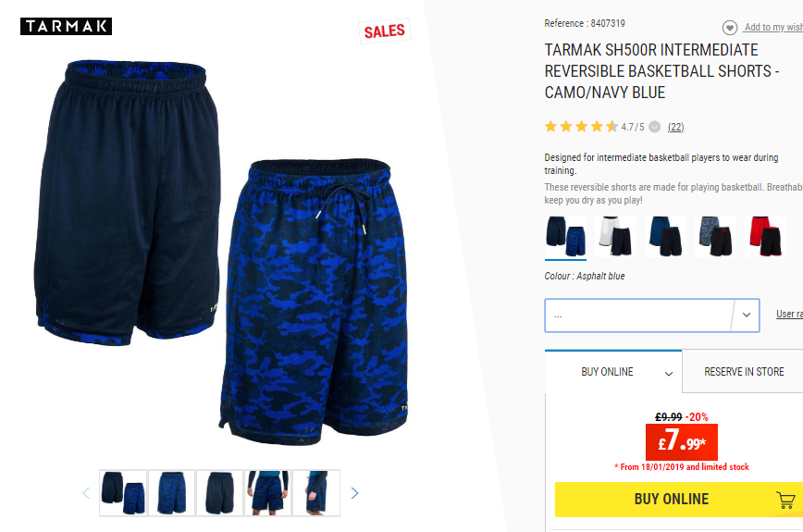
Task: Click the red SALES badge
Action: coord(385,31)
